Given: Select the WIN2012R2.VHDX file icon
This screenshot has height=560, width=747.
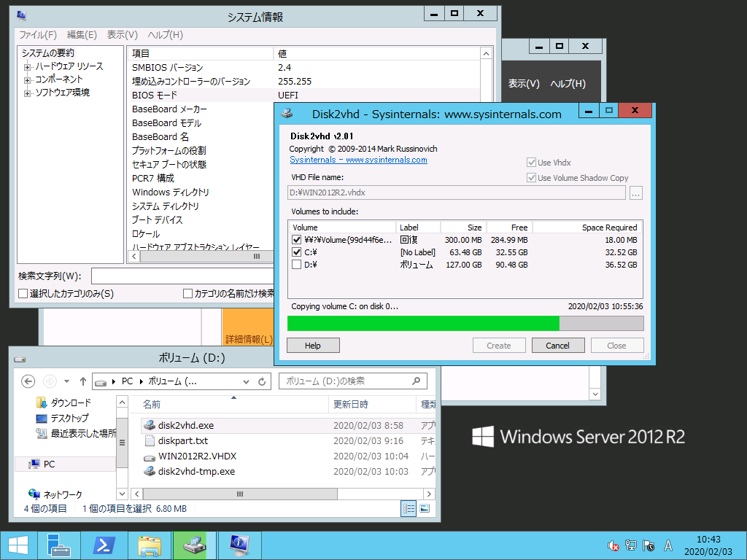Looking at the screenshot, I should pyautogui.click(x=150, y=456).
